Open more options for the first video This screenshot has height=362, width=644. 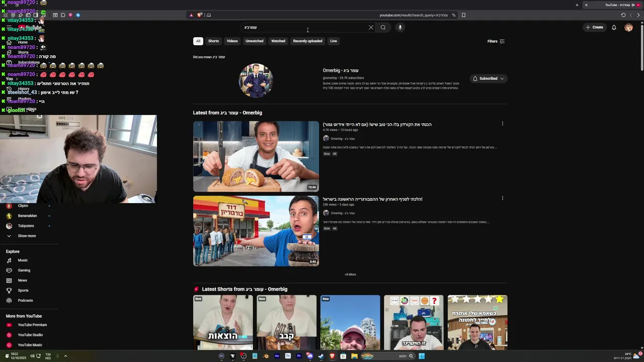502,124
